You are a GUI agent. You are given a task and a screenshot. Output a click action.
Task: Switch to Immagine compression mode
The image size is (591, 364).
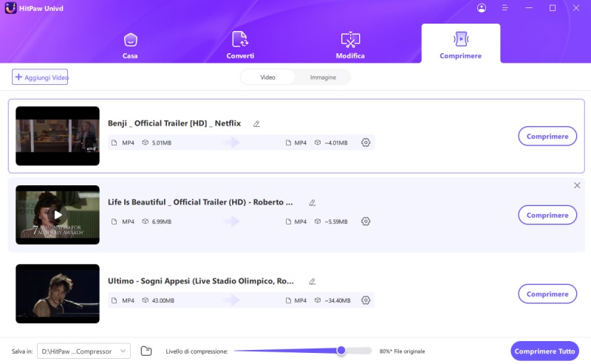click(323, 78)
